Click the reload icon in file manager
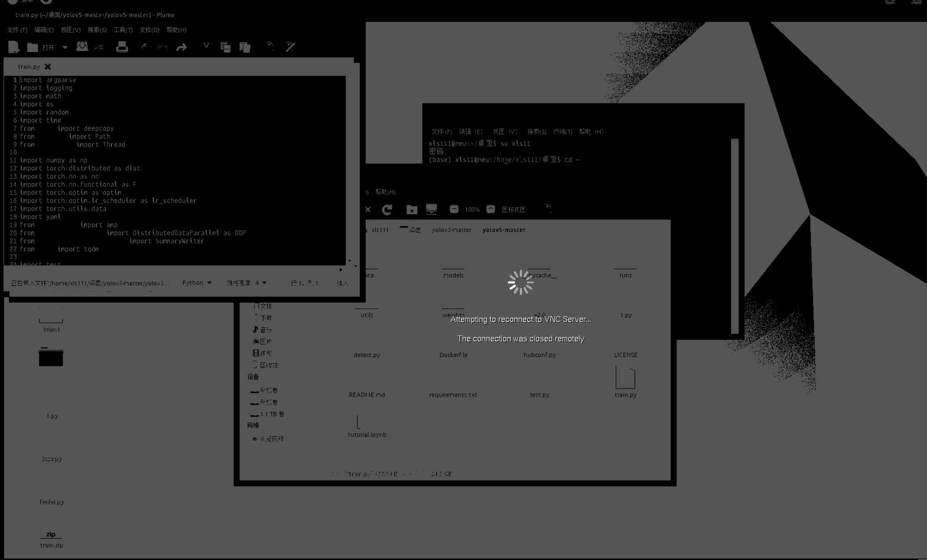This screenshot has height=560, width=927. pos(387,210)
